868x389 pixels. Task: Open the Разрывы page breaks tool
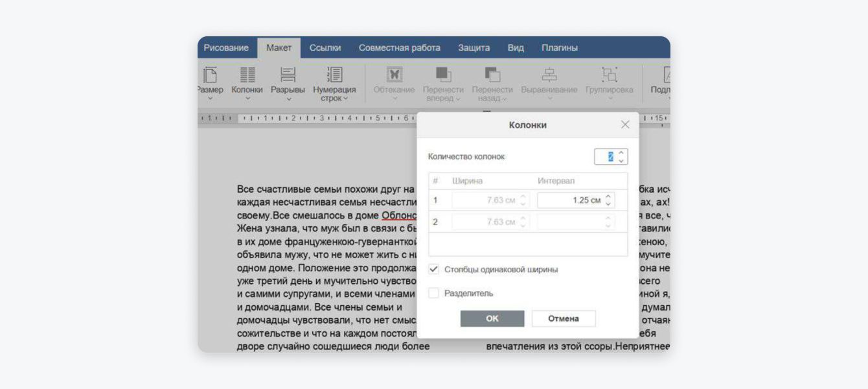(x=288, y=75)
